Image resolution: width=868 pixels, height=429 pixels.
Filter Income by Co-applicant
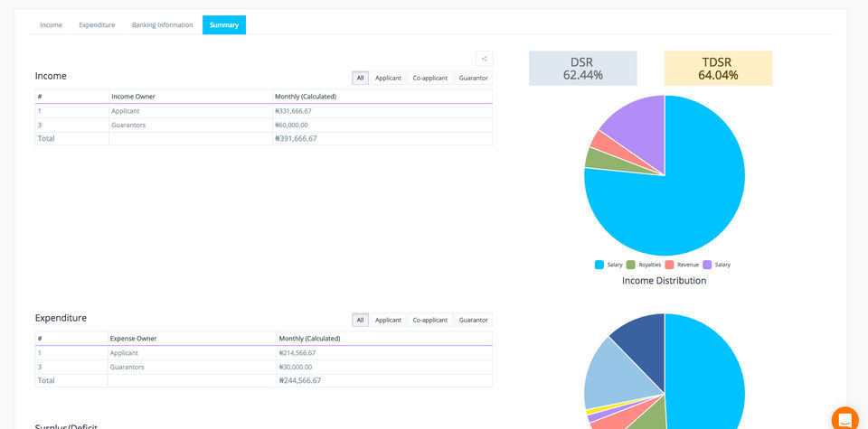(430, 78)
